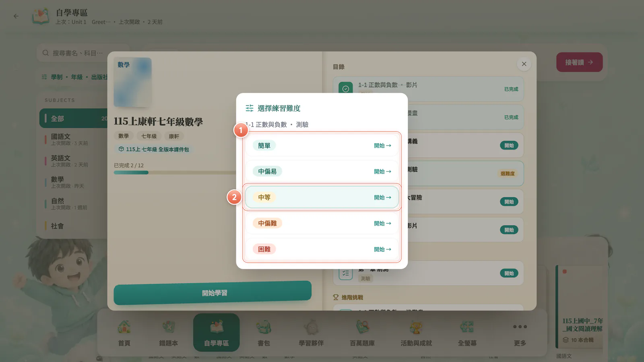Click the 開始學習 button
This screenshot has height=362, width=644.
pos(213,293)
